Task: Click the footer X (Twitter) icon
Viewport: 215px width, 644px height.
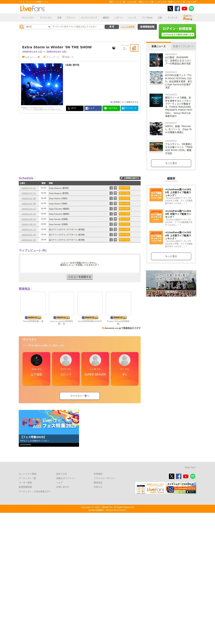Action: (172, 476)
